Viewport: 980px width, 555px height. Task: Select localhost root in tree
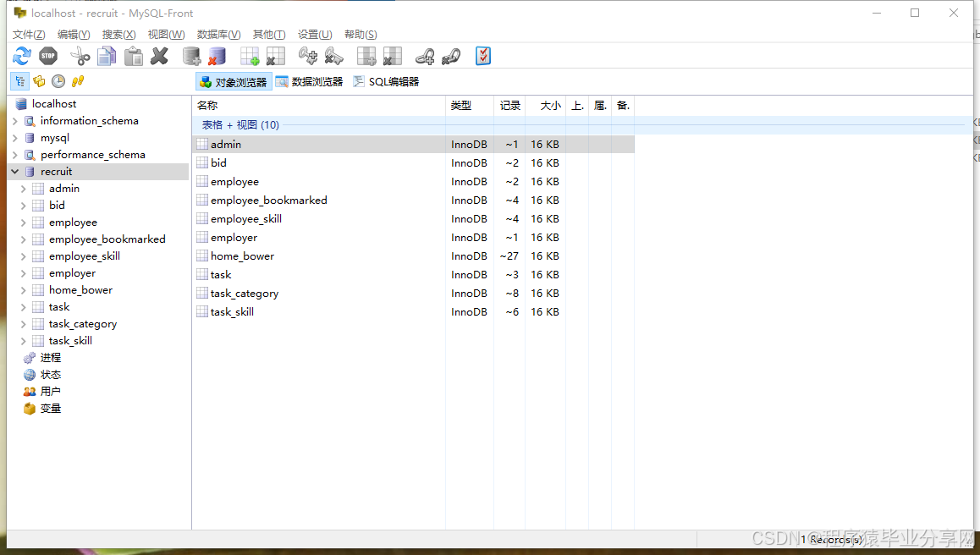(x=54, y=104)
